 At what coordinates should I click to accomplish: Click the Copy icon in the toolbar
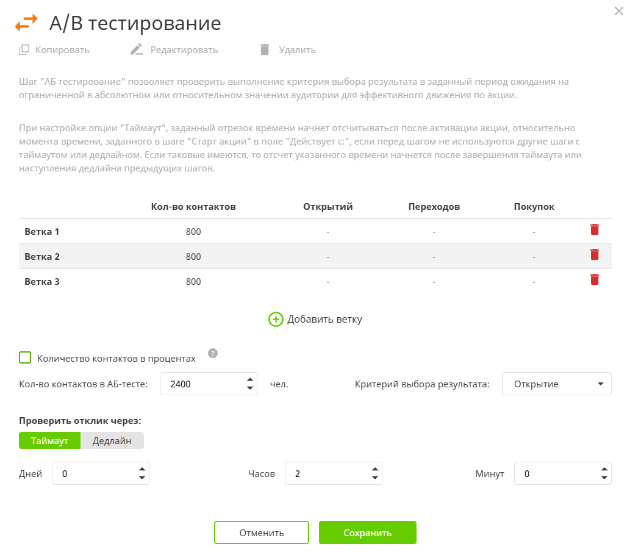(24, 49)
